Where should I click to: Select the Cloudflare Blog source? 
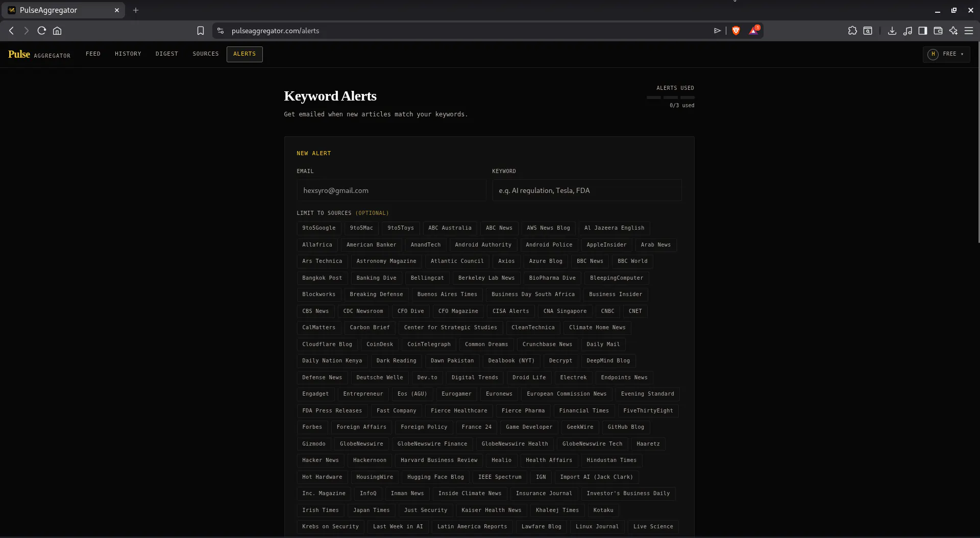click(x=327, y=345)
